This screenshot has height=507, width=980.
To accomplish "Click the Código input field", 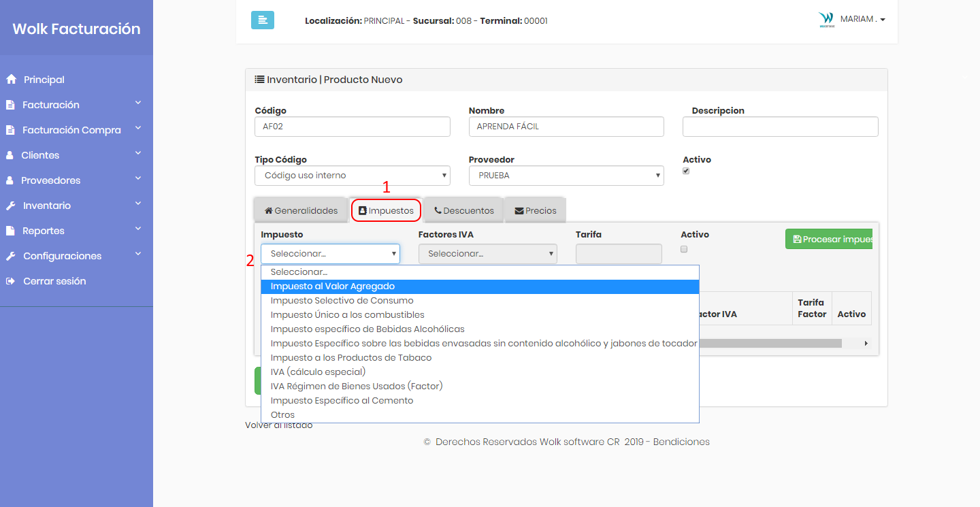I will point(353,127).
